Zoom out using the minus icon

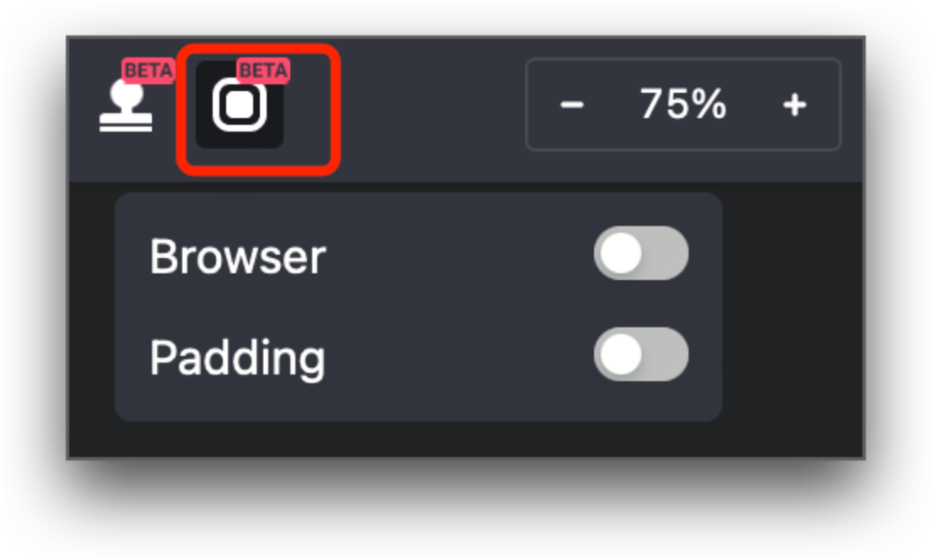click(572, 105)
